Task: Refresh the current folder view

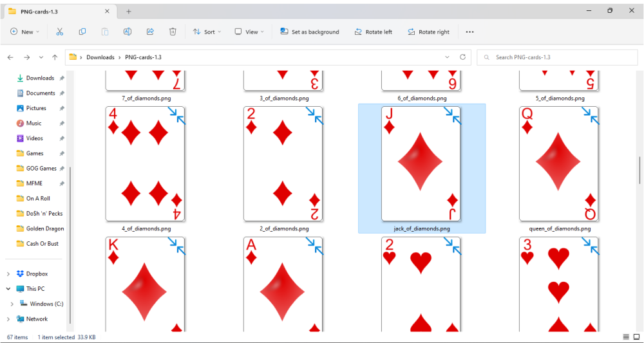Action: [x=462, y=57]
